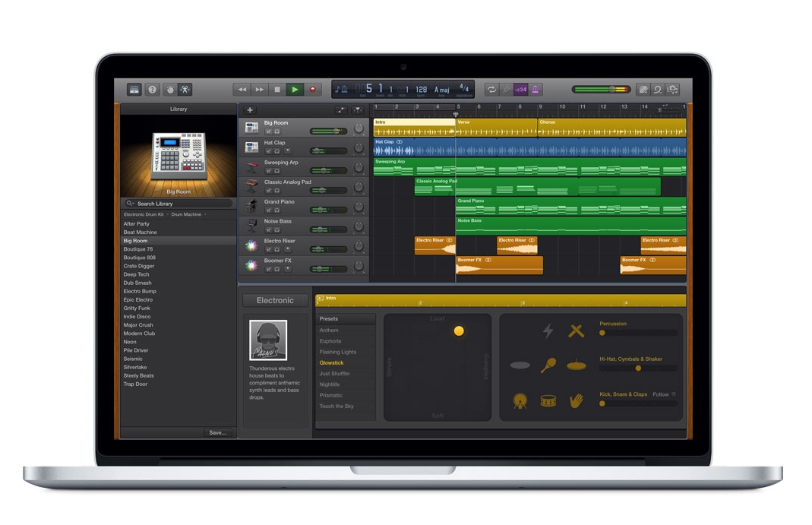
Task: Click the red Record button
Action: coord(312,90)
